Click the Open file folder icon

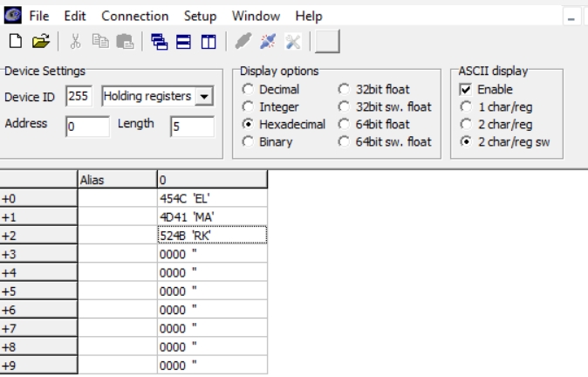point(39,40)
